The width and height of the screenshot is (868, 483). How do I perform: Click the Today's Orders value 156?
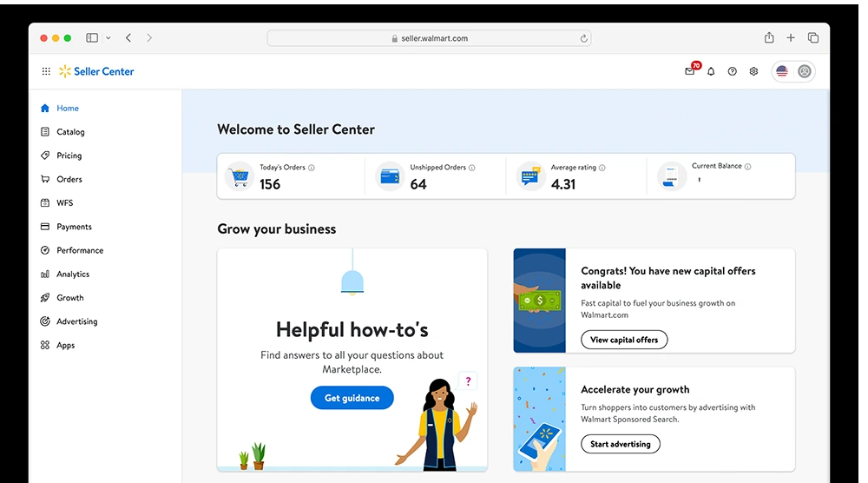click(x=270, y=184)
